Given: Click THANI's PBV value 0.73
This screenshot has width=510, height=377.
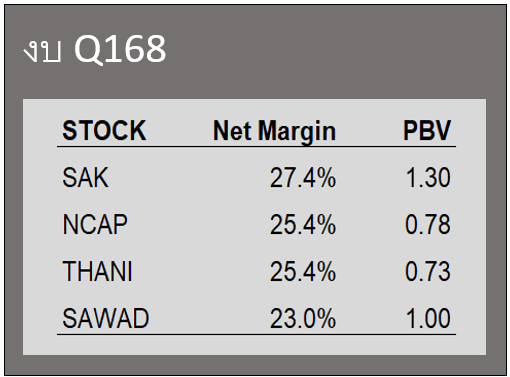Looking at the screenshot, I should click(428, 272).
